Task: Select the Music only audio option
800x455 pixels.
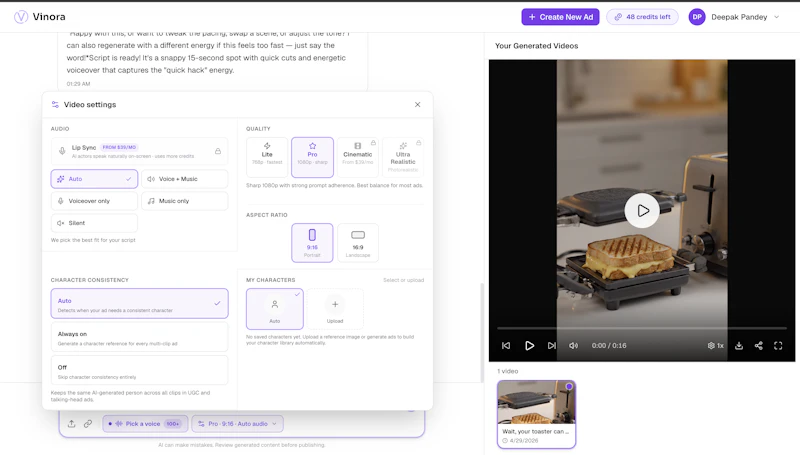Action: coord(185,201)
